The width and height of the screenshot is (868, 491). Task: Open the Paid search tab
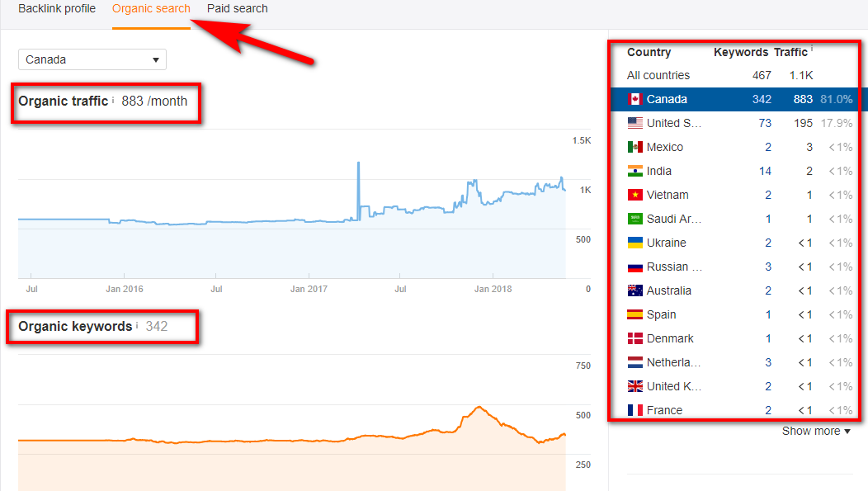coord(237,9)
